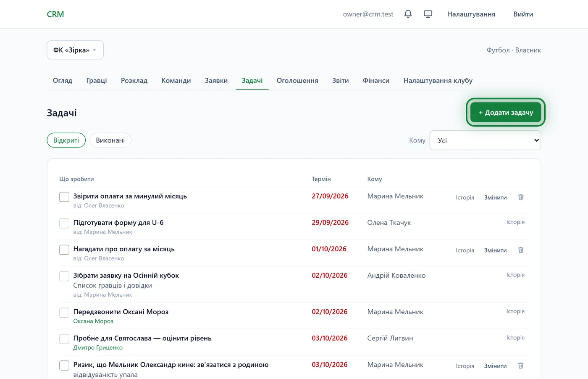Open the Фінанси tab
The image size is (588, 379).
(x=376, y=80)
